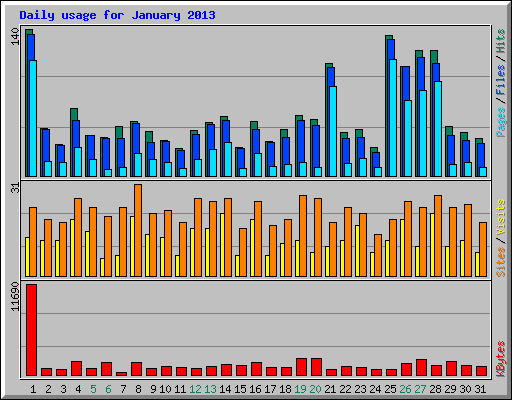Click the 140 axis label

point(15,37)
